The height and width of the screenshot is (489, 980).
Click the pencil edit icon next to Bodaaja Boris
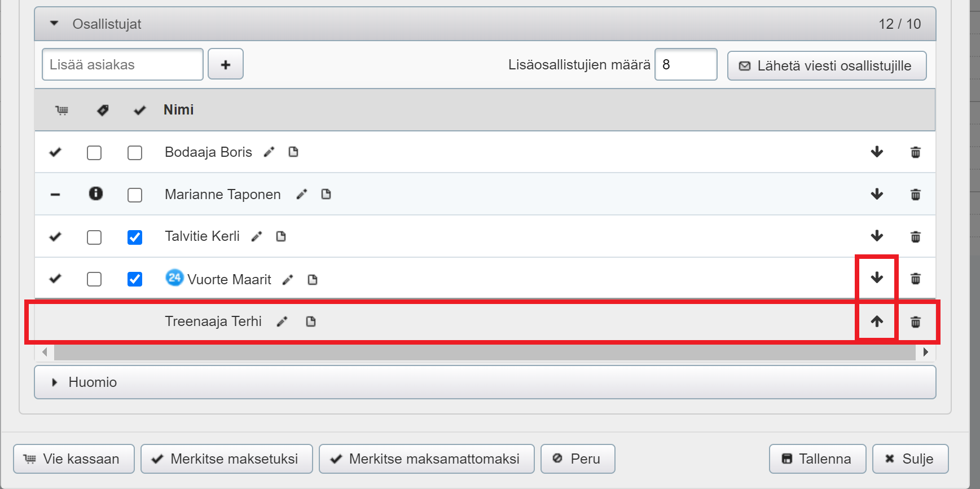point(269,152)
